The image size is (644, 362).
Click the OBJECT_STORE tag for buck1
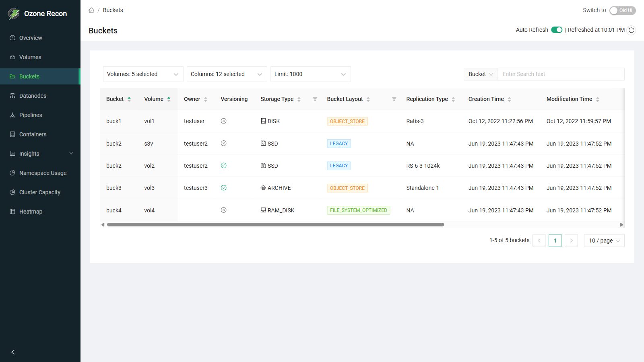[347, 121]
